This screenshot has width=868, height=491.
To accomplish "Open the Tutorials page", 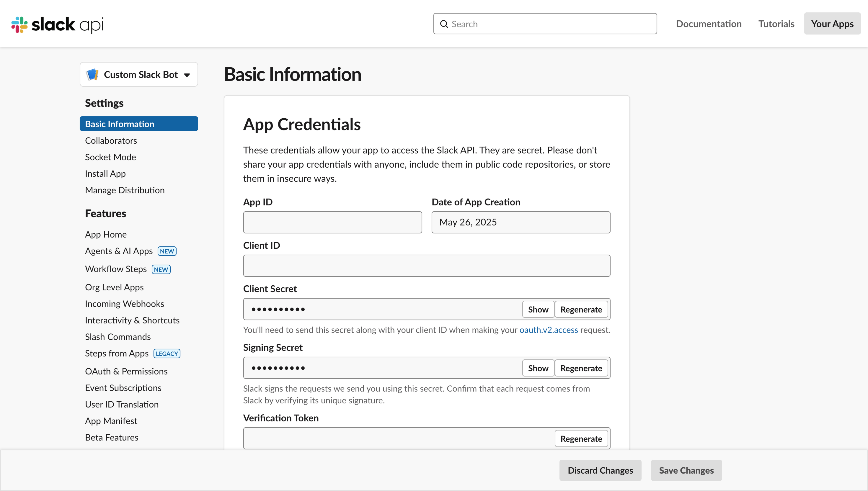I will [776, 24].
